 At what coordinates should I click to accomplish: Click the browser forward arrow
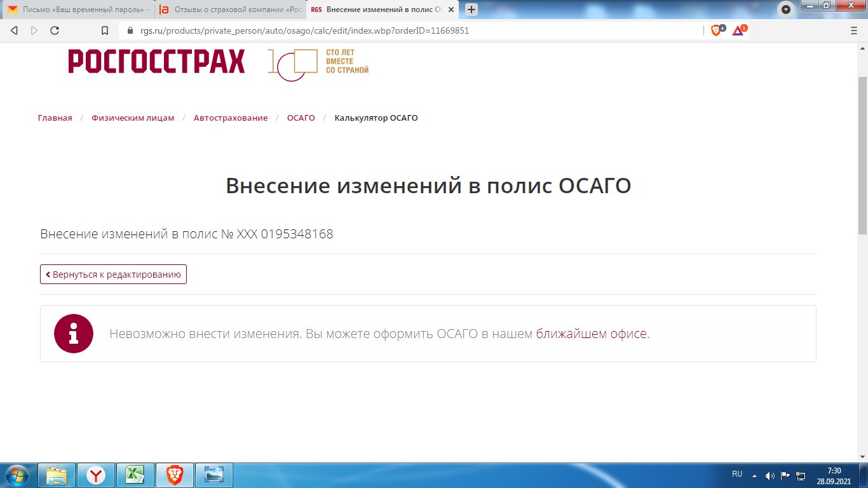point(34,30)
